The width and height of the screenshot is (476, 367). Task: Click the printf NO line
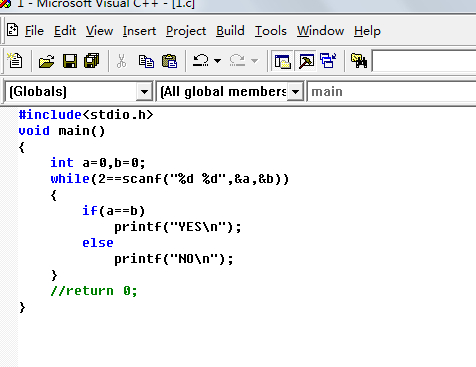coord(174,259)
